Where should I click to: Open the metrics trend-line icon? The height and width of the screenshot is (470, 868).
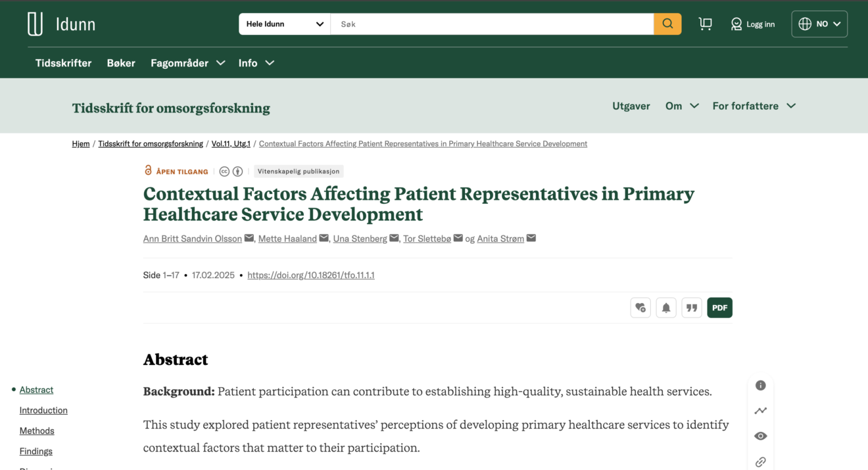tap(761, 411)
